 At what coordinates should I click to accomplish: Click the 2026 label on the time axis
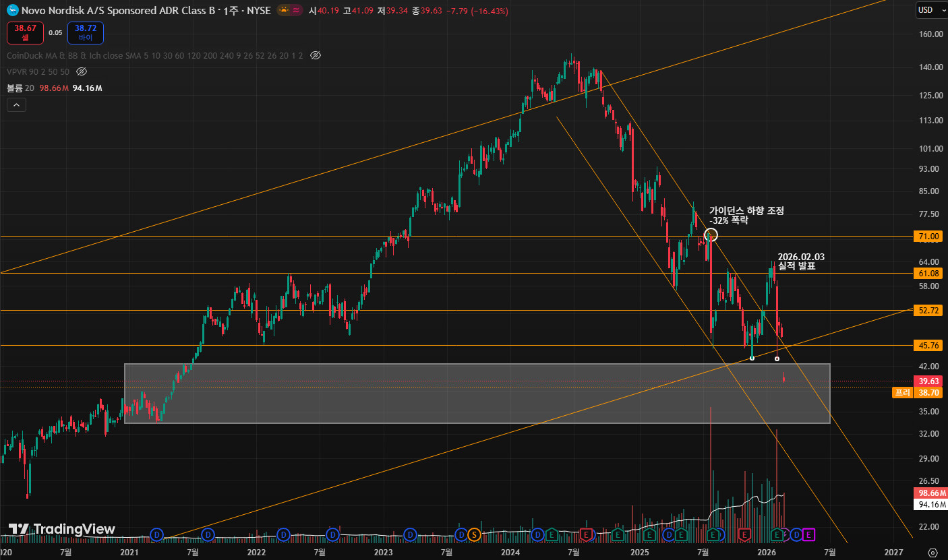pyautogui.click(x=765, y=552)
